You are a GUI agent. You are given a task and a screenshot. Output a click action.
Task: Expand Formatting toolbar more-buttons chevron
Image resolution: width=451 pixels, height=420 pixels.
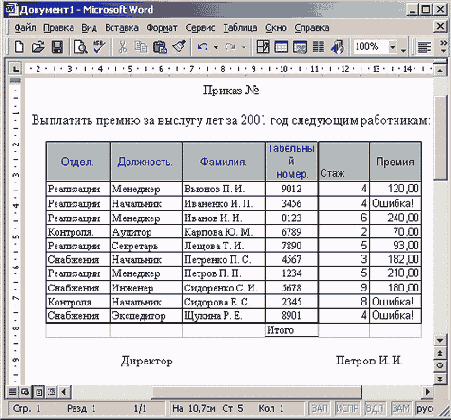pos(443,47)
